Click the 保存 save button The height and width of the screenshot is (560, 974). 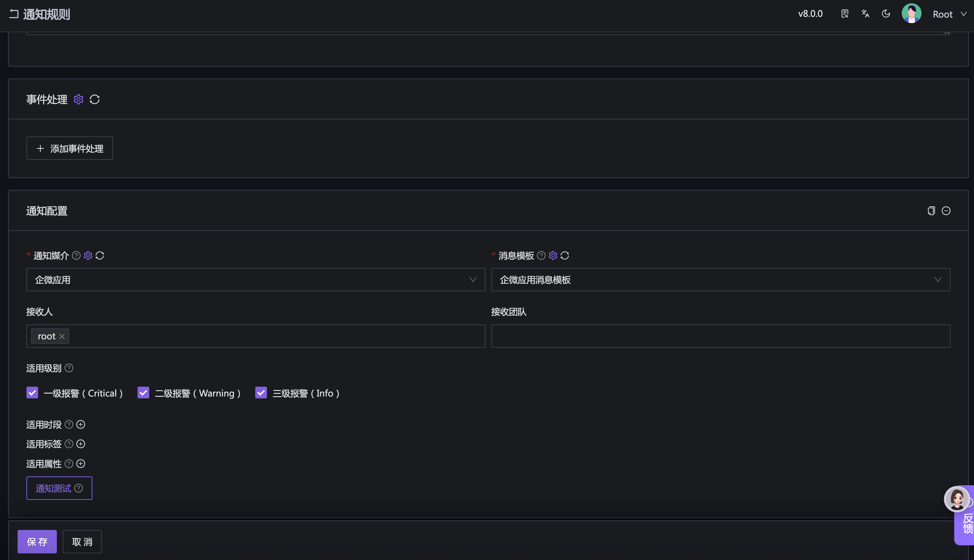[x=37, y=541]
